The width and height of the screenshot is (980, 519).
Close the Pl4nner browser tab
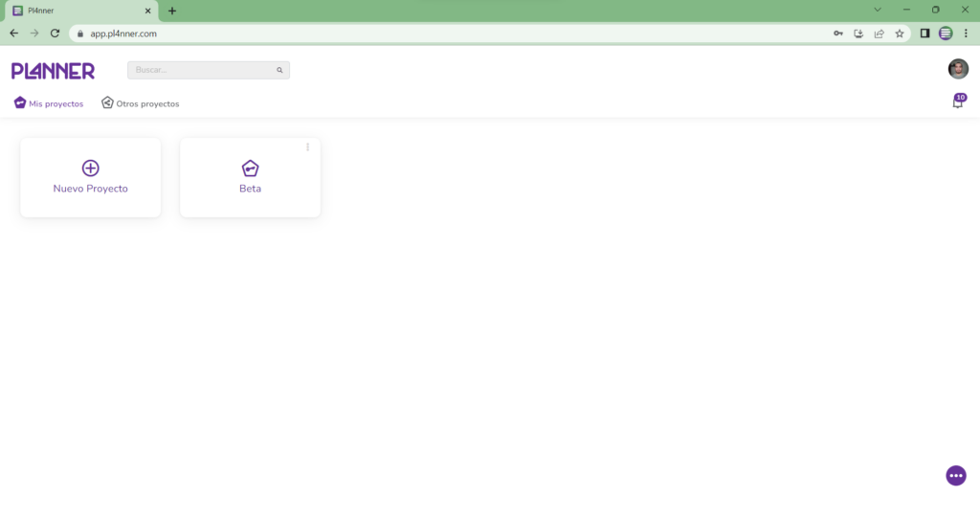click(148, 11)
